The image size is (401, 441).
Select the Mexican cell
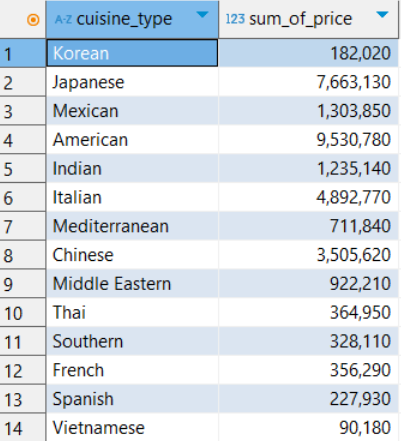coord(132,111)
